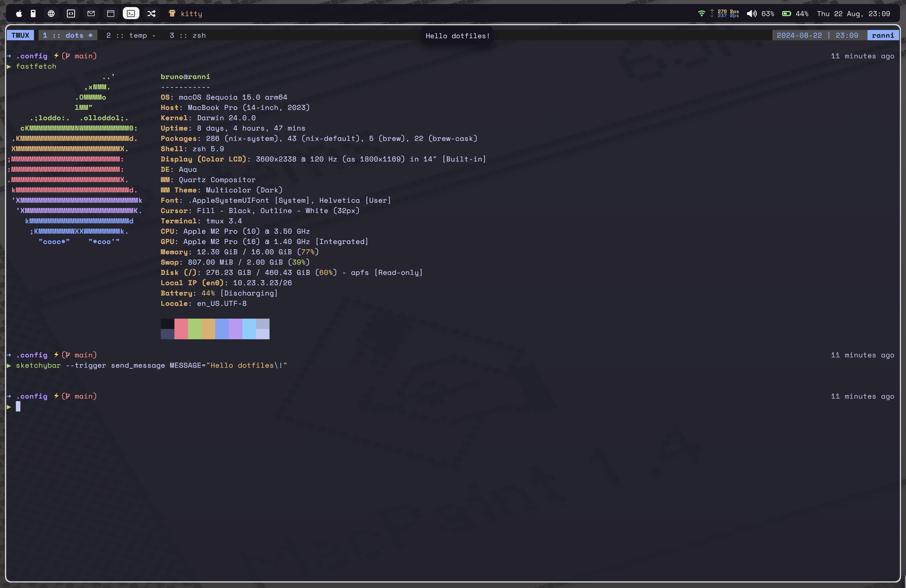
Task: Click the sketchybar --trigger send_message command
Action: tap(152, 365)
